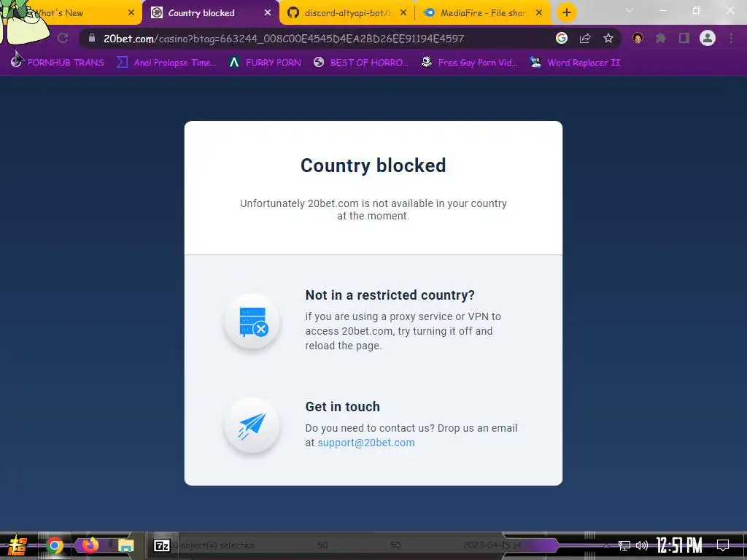This screenshot has width=747, height=560.
Task: Open File Explorer from the taskbar
Action: [125, 545]
